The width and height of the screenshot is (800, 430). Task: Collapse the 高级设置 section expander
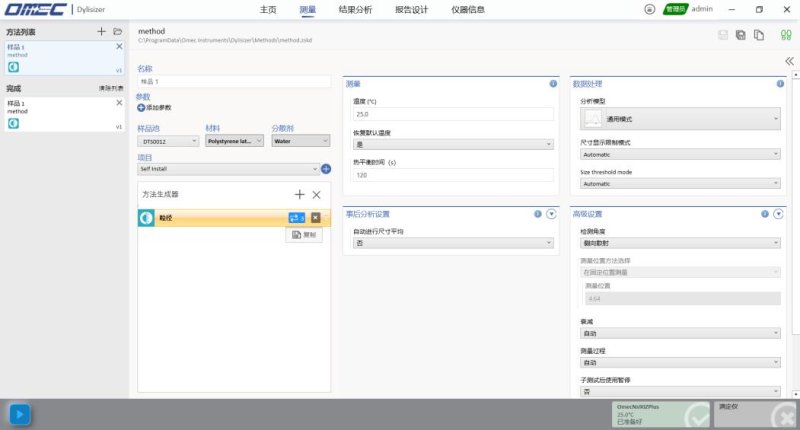(779, 214)
